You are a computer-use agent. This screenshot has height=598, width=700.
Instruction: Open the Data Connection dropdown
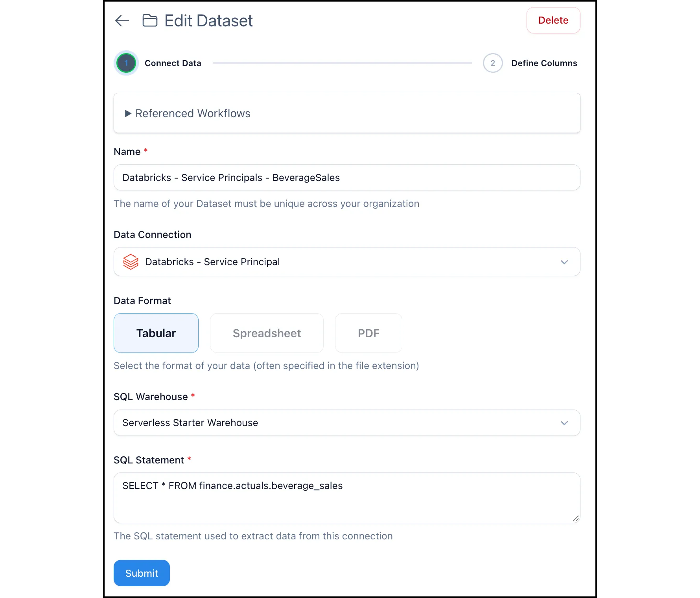347,262
